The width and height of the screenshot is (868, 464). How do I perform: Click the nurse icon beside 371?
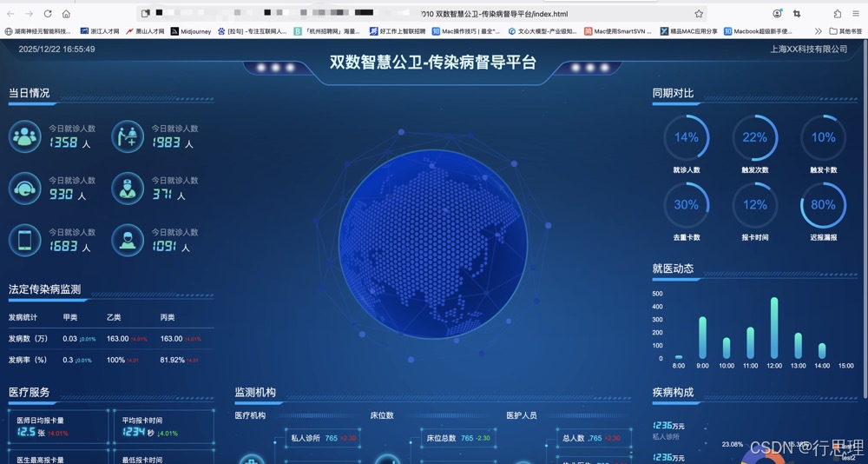coord(128,189)
